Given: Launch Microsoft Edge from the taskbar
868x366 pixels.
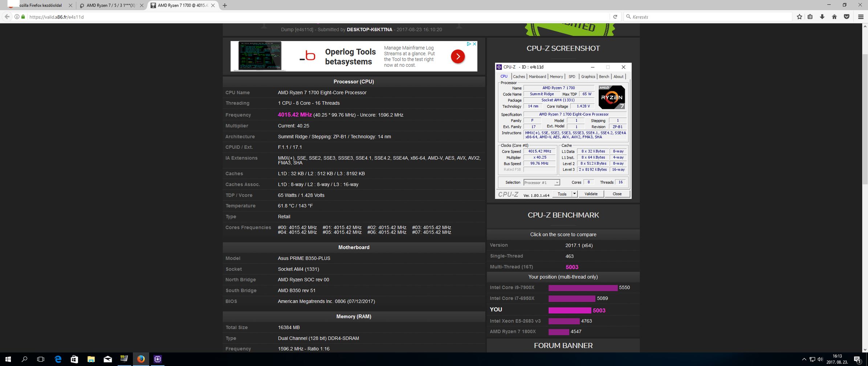Looking at the screenshot, I should coord(58,359).
